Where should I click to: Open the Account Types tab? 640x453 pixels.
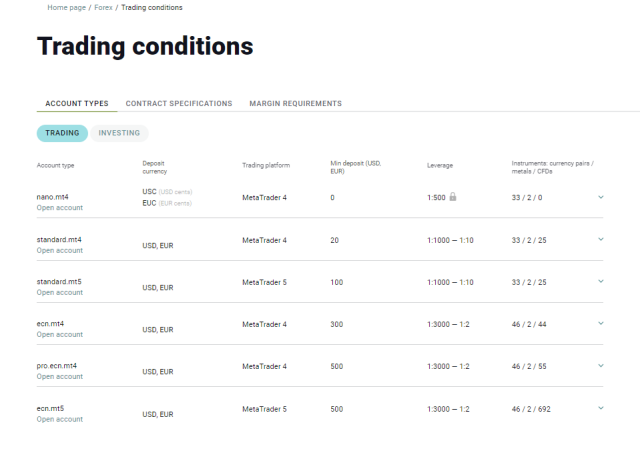coord(77,104)
